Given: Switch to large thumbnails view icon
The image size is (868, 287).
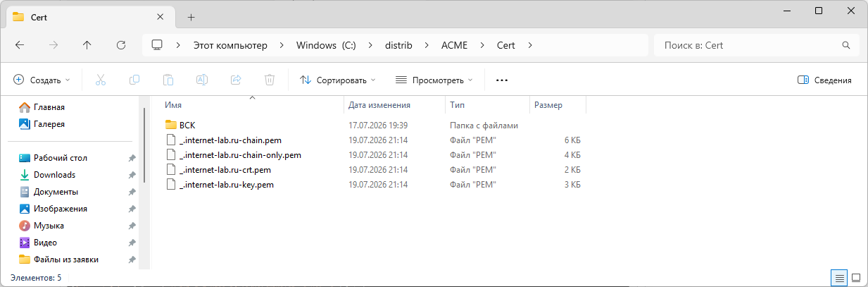Looking at the screenshot, I should click(856, 278).
